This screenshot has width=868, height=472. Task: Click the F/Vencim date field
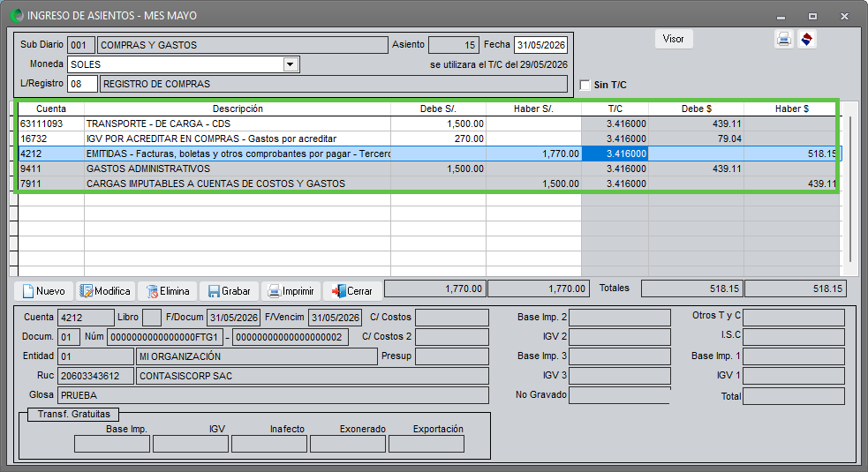(335, 318)
